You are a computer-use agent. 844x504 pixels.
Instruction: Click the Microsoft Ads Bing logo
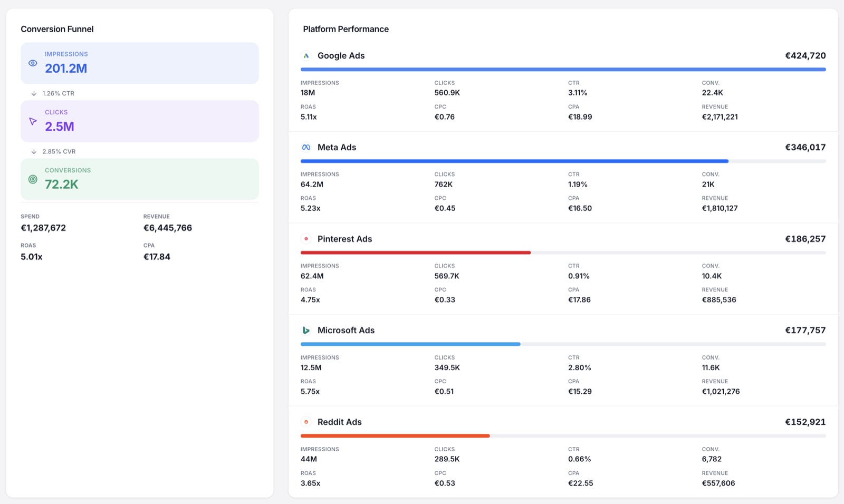(x=306, y=330)
